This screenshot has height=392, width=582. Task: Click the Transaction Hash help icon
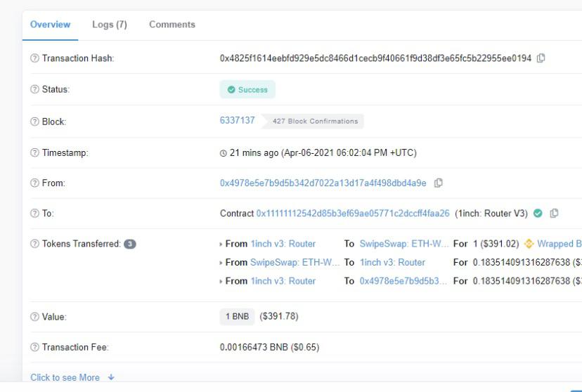coord(34,58)
